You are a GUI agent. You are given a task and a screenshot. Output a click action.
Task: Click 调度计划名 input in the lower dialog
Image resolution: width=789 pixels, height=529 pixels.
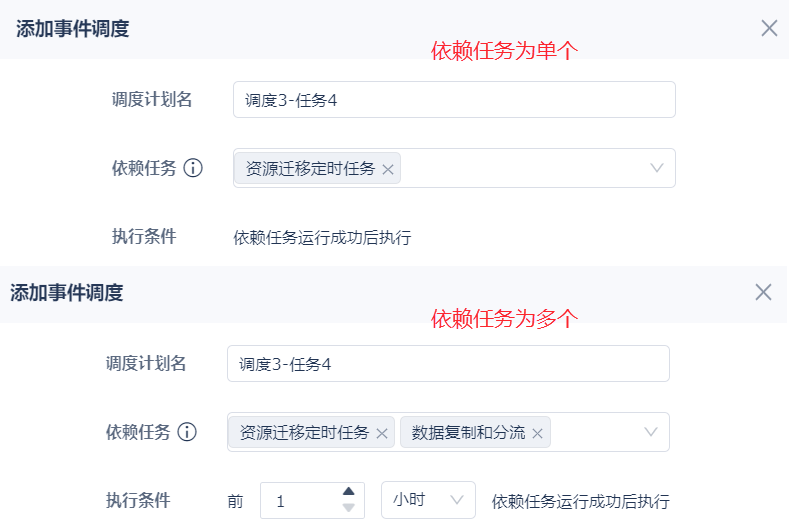click(x=448, y=364)
